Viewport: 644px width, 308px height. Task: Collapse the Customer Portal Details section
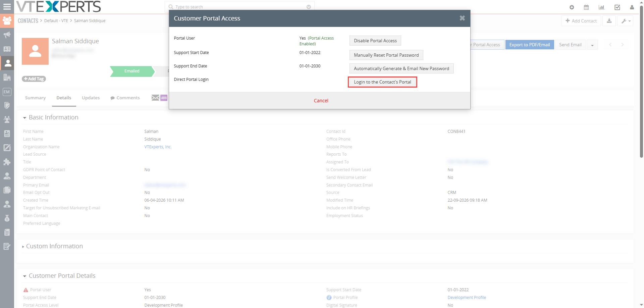[24, 276]
